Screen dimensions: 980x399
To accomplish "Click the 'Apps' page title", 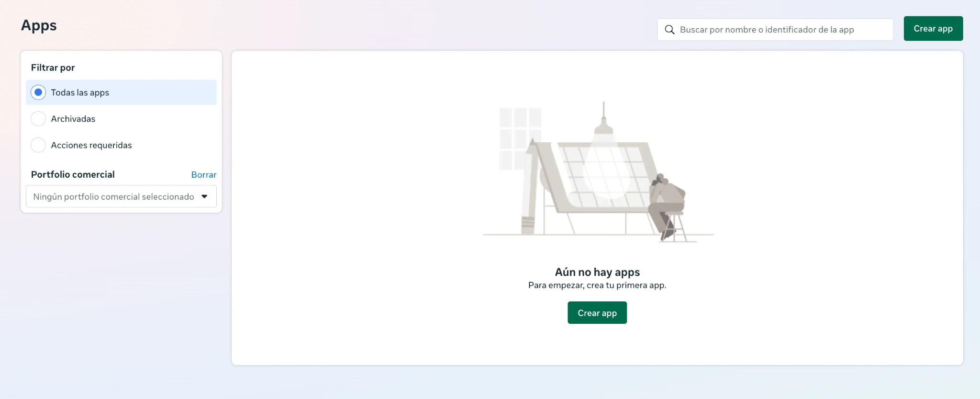I will pyautogui.click(x=39, y=25).
